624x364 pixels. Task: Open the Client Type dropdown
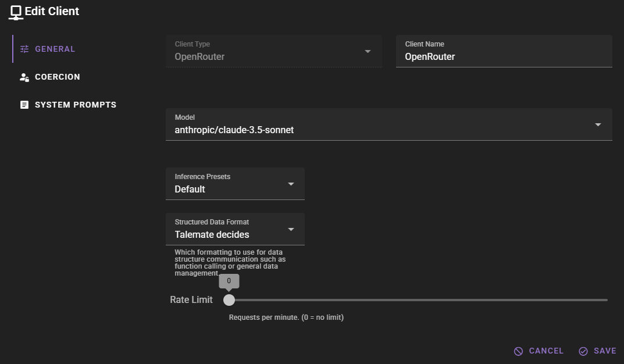pos(274,51)
